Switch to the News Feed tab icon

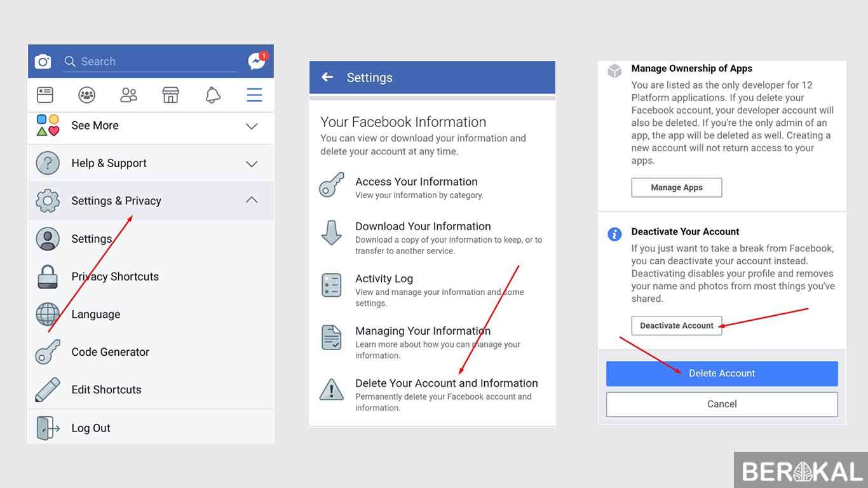click(45, 95)
